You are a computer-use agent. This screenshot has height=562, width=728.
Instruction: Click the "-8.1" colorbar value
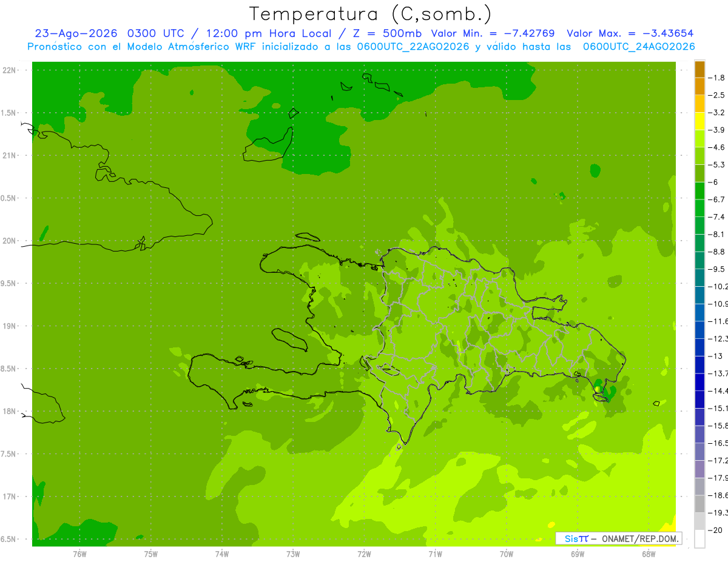[x=717, y=235]
